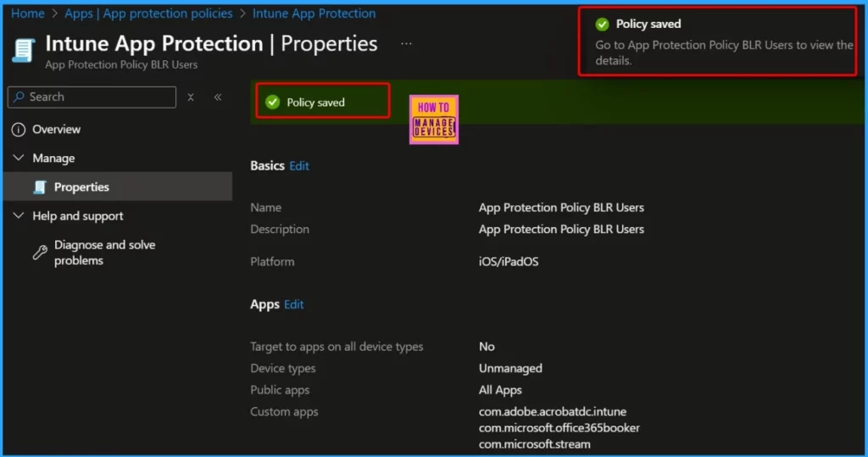The height and width of the screenshot is (457, 868).
Task: Click the App Protection Policy BLR Users subtitle
Action: [121, 64]
